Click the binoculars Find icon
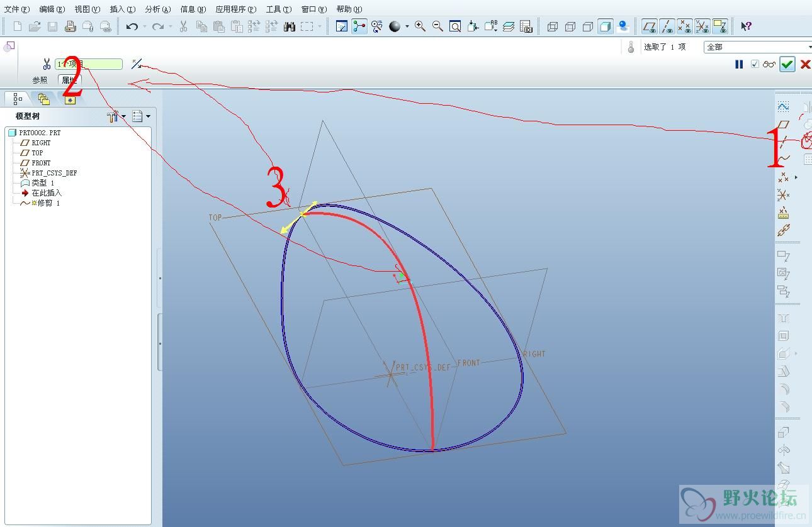 click(290, 26)
